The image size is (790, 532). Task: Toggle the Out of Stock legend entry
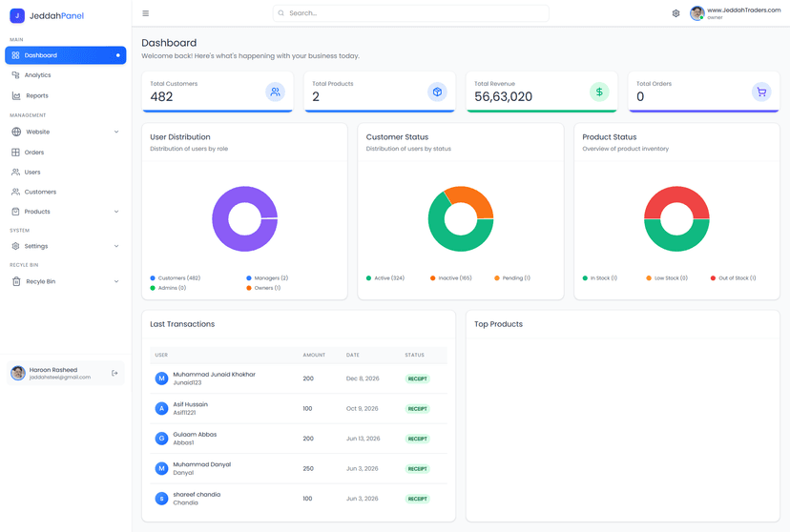733,277
